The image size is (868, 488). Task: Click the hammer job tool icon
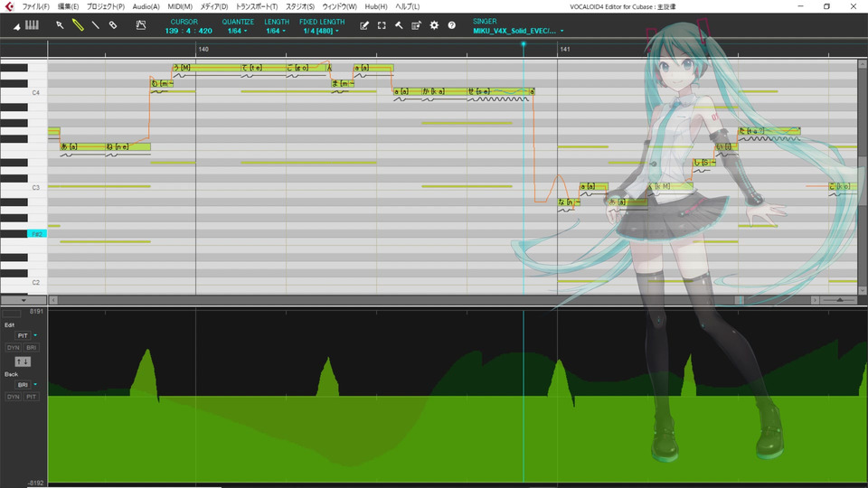pyautogui.click(x=399, y=25)
